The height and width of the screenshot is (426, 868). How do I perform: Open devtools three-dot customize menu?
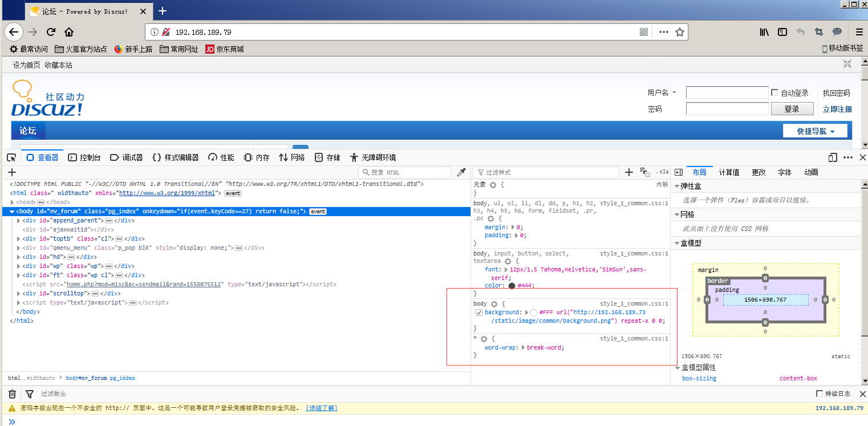(848, 157)
